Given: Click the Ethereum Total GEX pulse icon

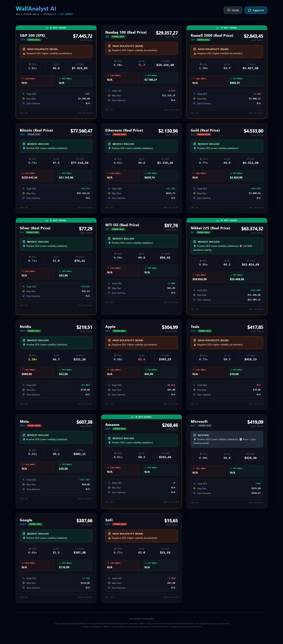Looking at the screenshot, I should point(109,188).
